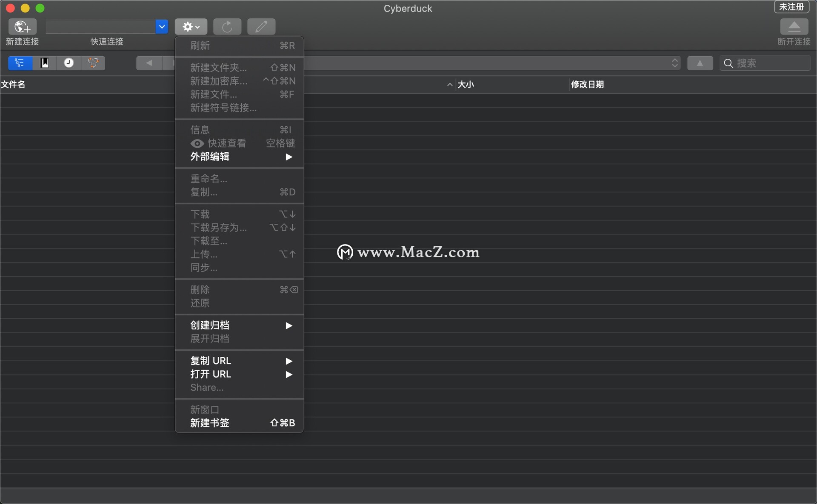The image size is (817, 504).
Task: Click the go-up folder arrow button
Action: pyautogui.click(x=700, y=63)
